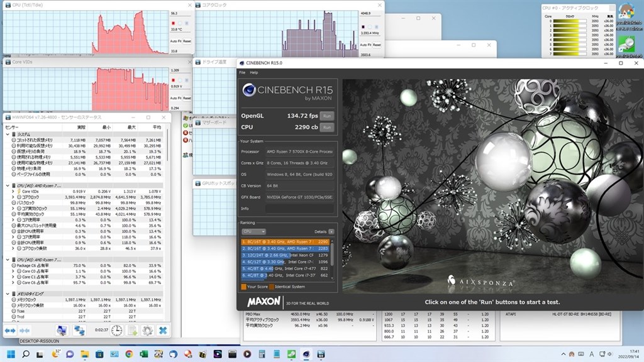Open the HWiNFO network monitors icon
The width and height of the screenshot is (644, 362).
pyautogui.click(x=79, y=331)
